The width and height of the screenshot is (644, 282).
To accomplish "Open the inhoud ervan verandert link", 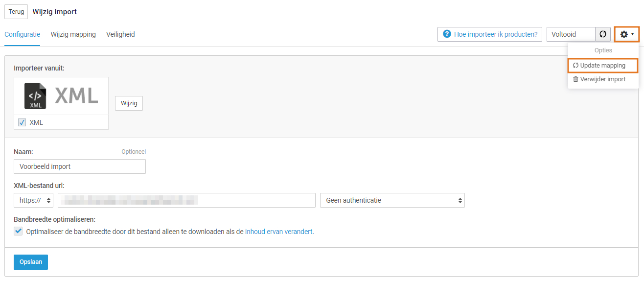I will pos(278,231).
